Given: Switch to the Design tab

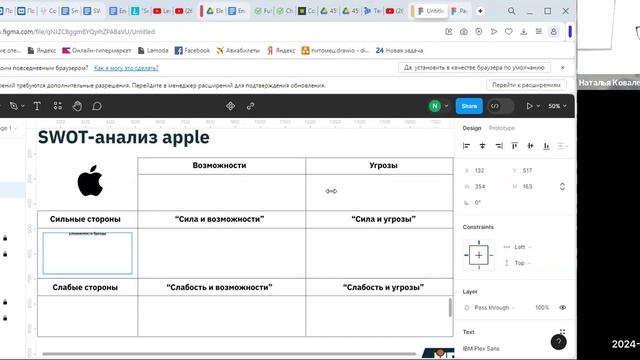Looking at the screenshot, I should [x=472, y=128].
